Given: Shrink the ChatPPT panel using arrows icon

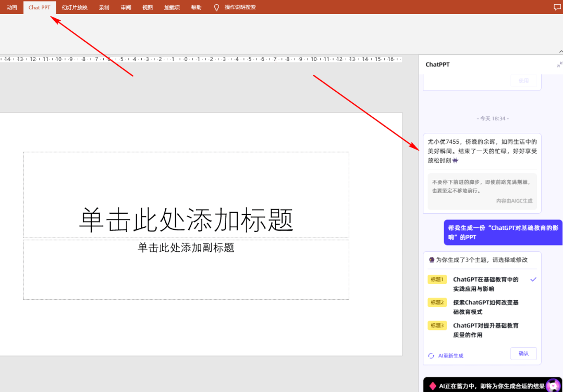Looking at the screenshot, I should pos(559,65).
